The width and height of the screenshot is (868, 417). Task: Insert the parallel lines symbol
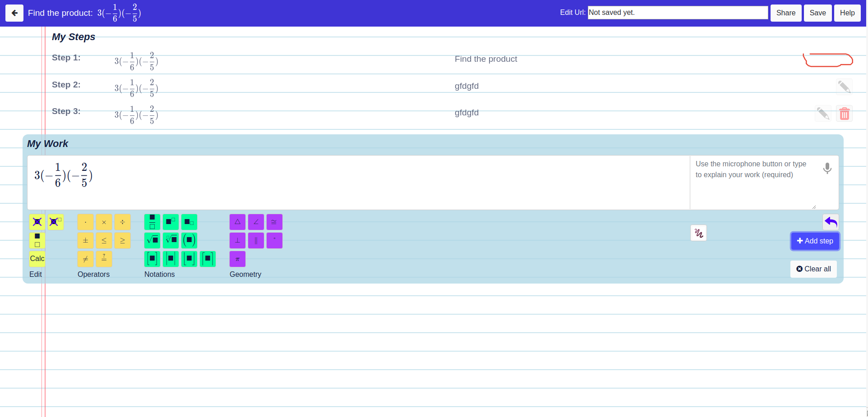pos(256,240)
